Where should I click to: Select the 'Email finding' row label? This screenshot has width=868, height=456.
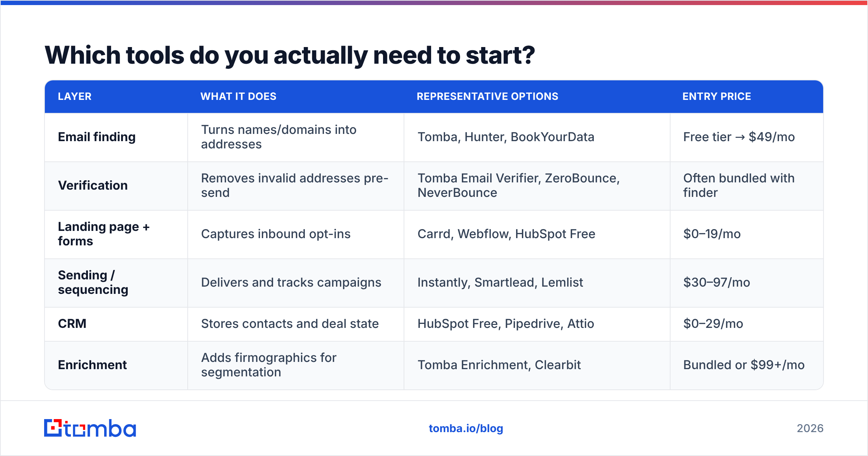click(97, 137)
